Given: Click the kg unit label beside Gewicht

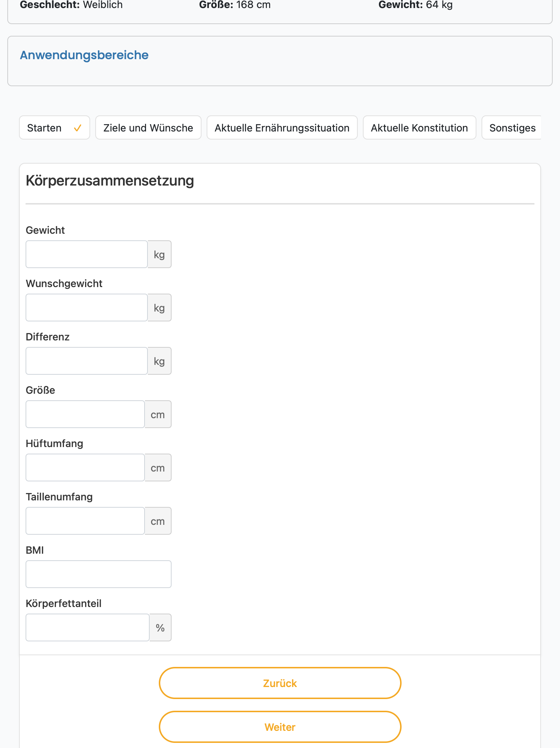Looking at the screenshot, I should click(x=160, y=254).
